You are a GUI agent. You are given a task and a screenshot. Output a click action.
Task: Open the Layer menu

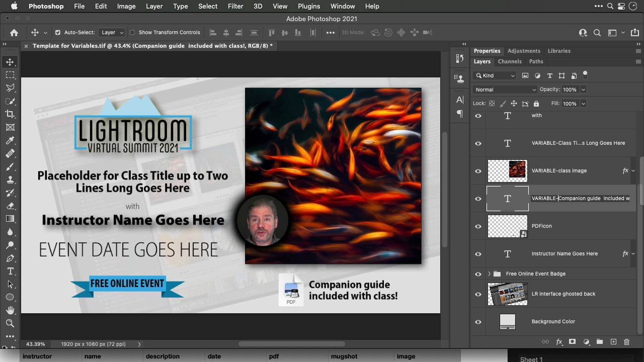154,6
